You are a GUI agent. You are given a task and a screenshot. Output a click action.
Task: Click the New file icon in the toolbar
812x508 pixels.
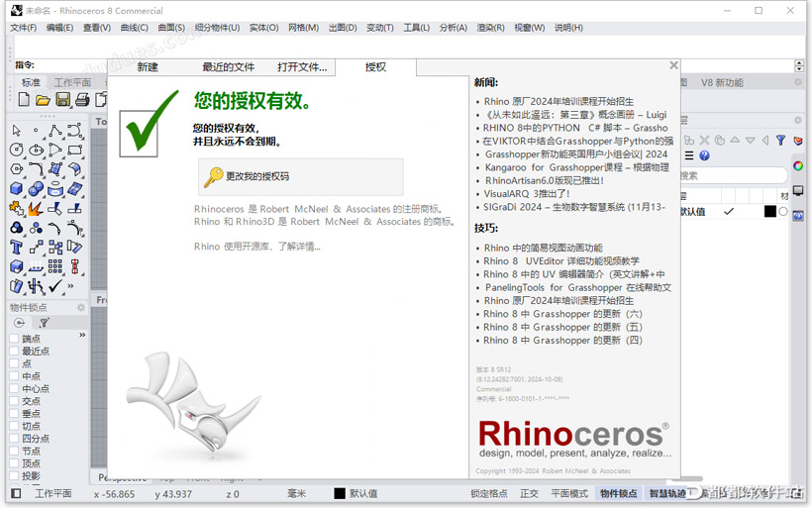(x=24, y=99)
